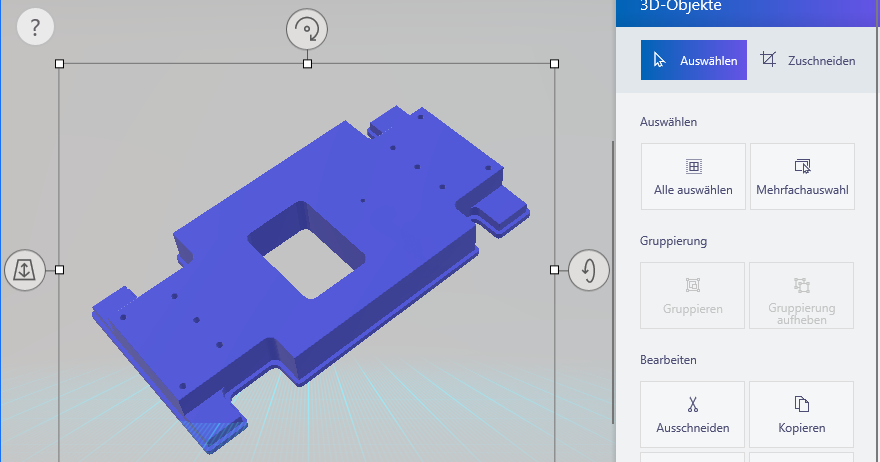
Task: Enable Mehrfachauswahl mode
Action: 802,177
